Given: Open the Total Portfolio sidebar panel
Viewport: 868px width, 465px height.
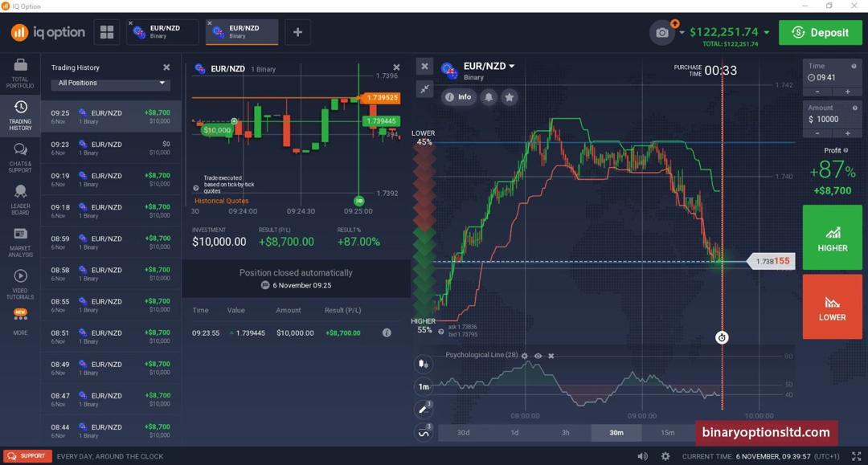Looking at the screenshot, I should [20, 74].
